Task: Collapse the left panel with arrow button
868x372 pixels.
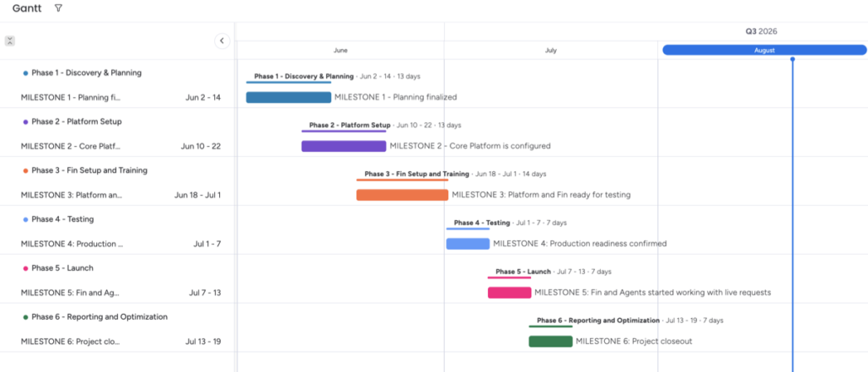Action: [222, 40]
